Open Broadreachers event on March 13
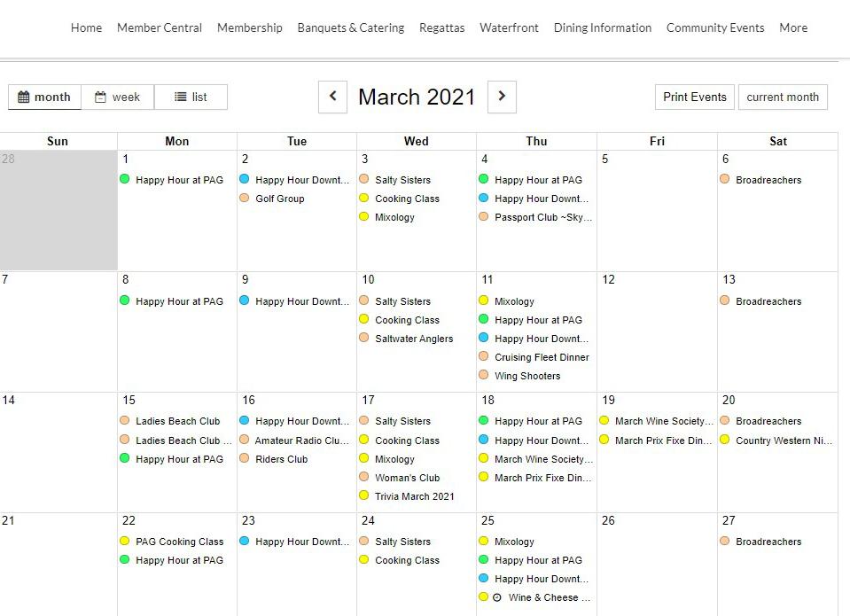 click(768, 301)
